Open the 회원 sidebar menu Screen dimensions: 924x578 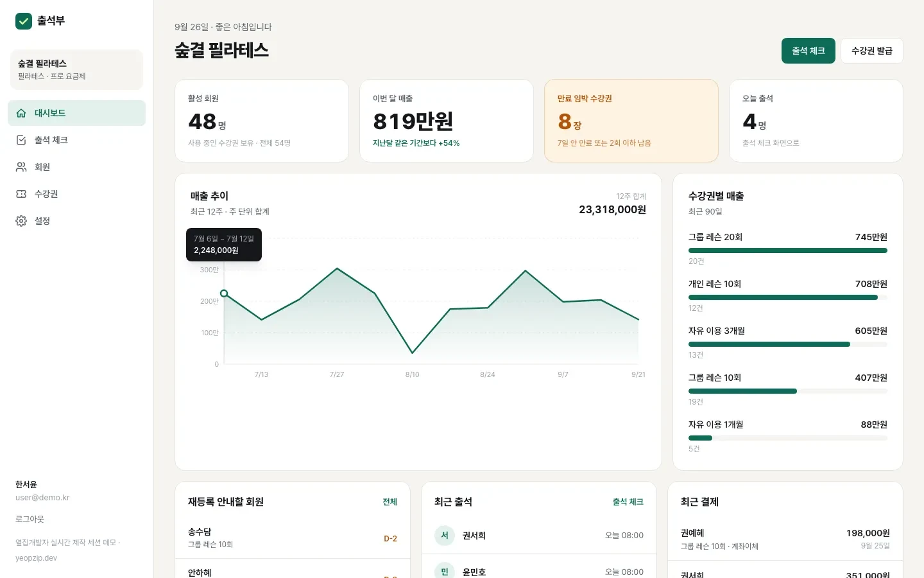tap(77, 167)
